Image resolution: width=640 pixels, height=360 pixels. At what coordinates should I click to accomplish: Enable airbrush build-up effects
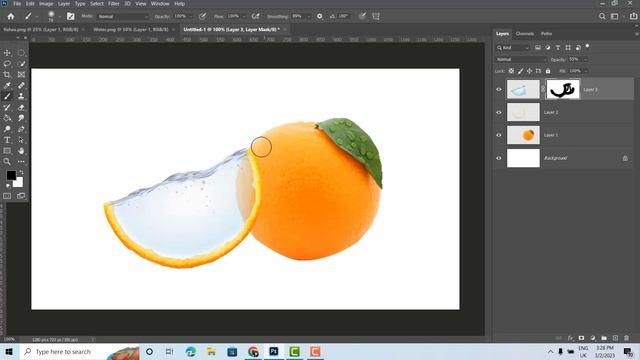pos(256,16)
